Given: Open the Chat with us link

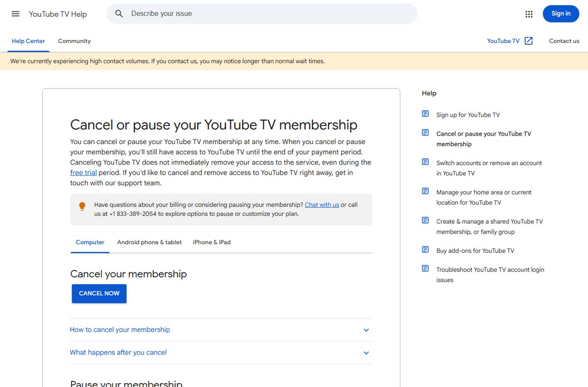Looking at the screenshot, I should pos(322,205).
